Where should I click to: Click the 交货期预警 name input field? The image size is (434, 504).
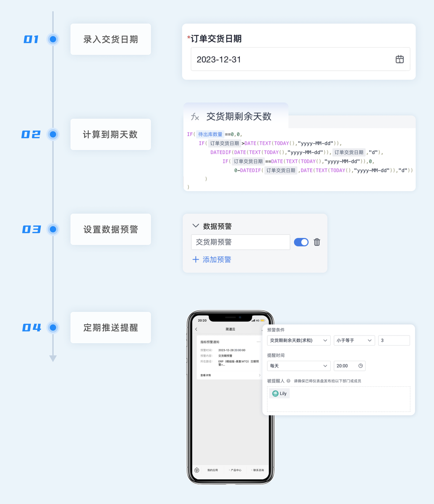(241, 242)
